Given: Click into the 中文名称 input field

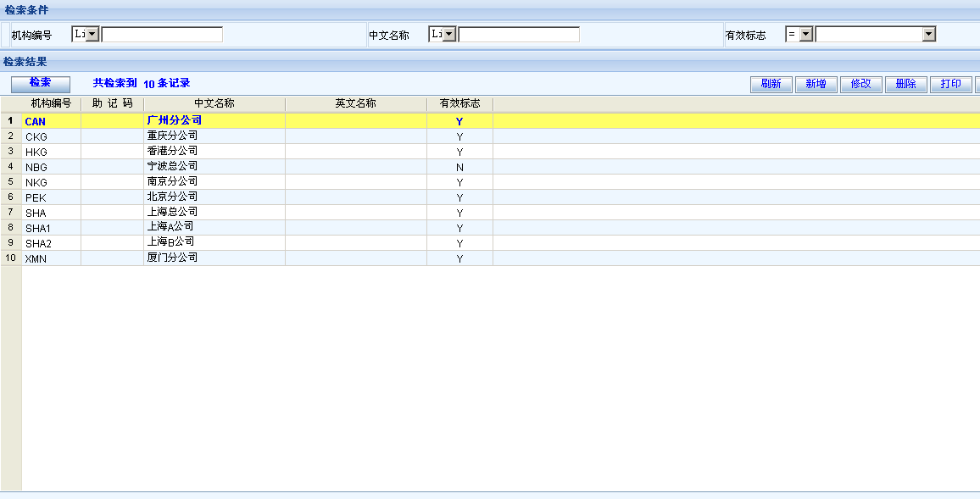Looking at the screenshot, I should point(519,34).
